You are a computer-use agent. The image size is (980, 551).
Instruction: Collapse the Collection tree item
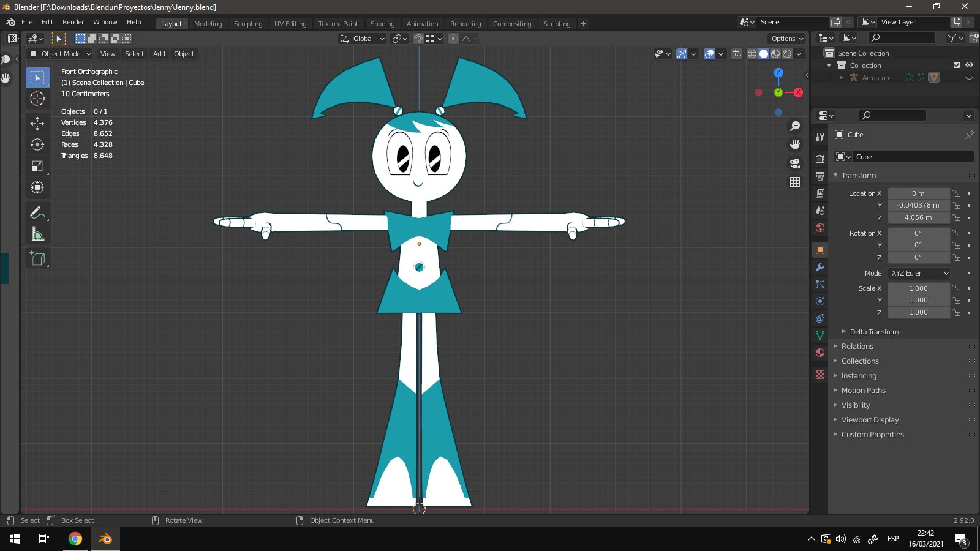(829, 66)
